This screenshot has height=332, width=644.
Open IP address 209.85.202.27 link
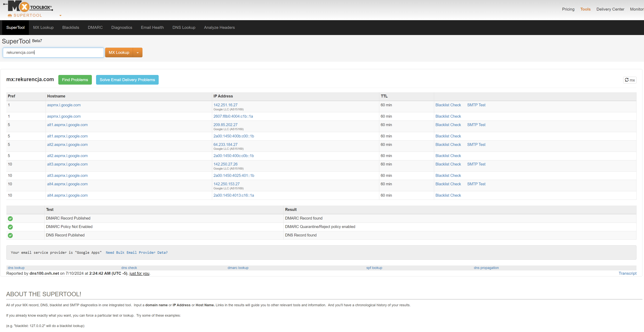pos(225,125)
